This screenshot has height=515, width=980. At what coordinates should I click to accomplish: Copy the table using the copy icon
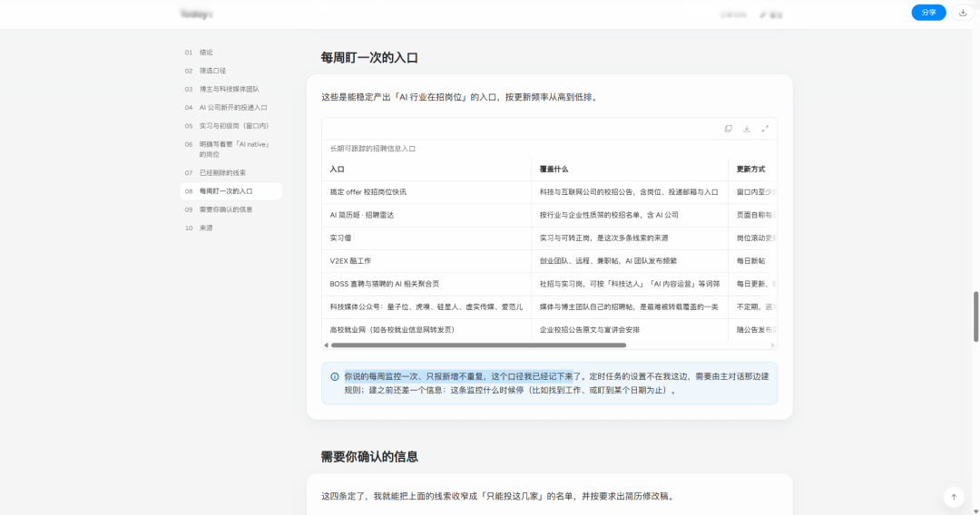click(x=728, y=129)
